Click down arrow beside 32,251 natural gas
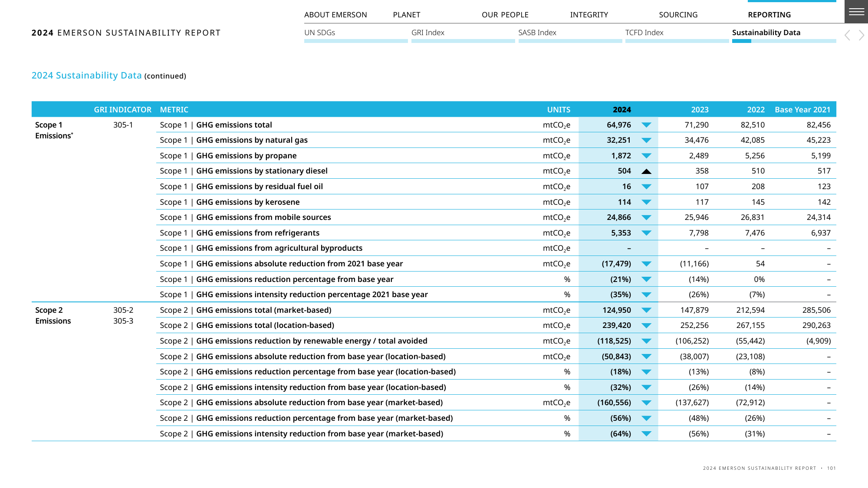868x488 pixels. click(646, 140)
